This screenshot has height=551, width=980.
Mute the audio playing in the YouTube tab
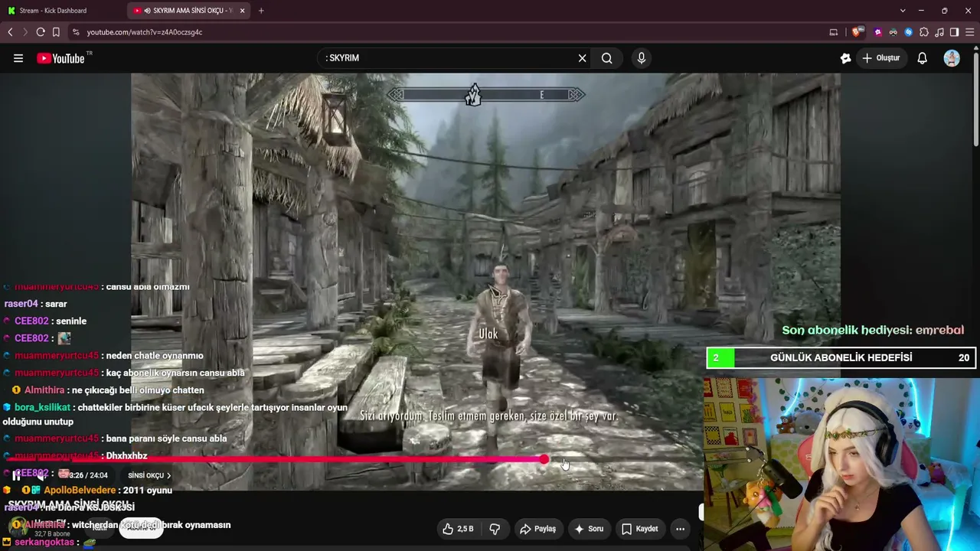147,11
